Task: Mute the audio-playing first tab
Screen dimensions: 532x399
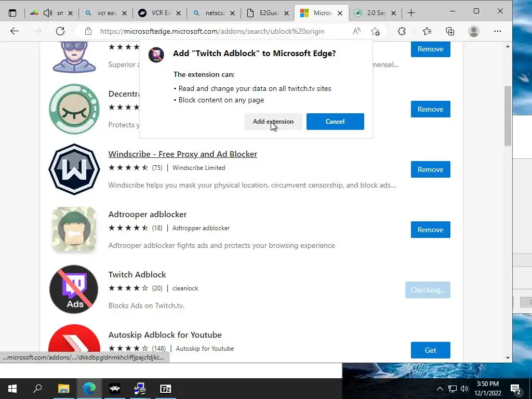Action: click(47, 13)
